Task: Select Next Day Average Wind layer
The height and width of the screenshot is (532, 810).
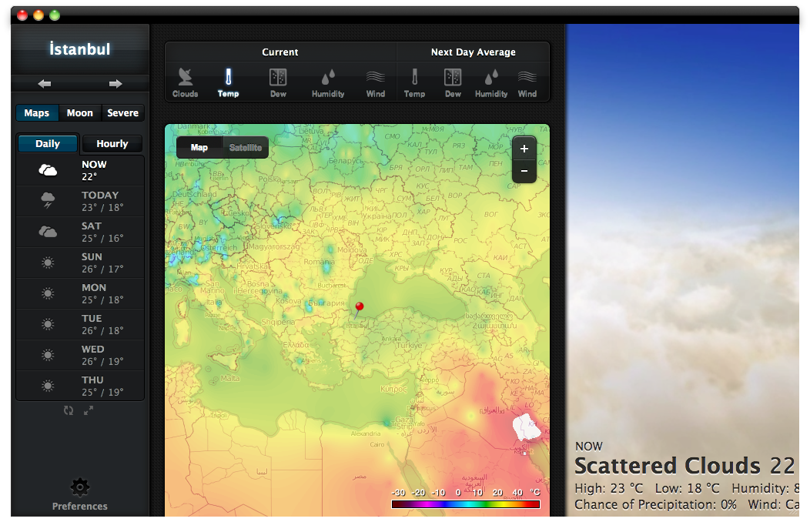Action: (x=527, y=82)
